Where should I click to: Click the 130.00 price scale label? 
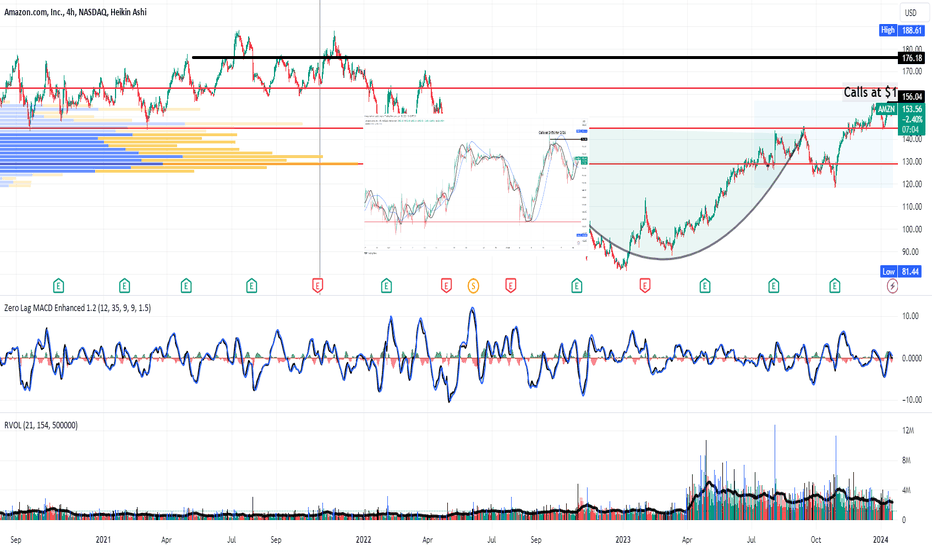tap(912, 162)
